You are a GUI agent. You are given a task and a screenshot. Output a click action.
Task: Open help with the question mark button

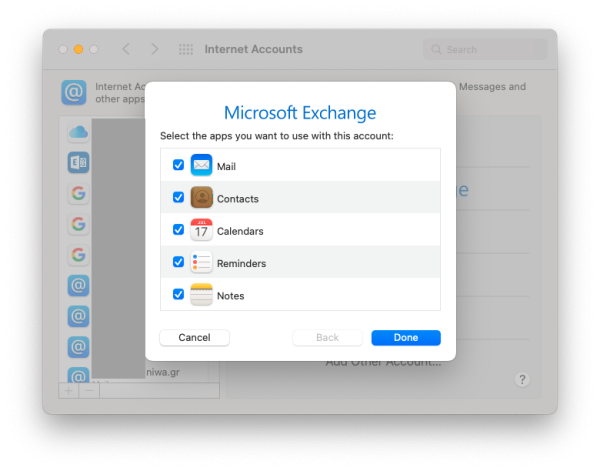pos(522,380)
